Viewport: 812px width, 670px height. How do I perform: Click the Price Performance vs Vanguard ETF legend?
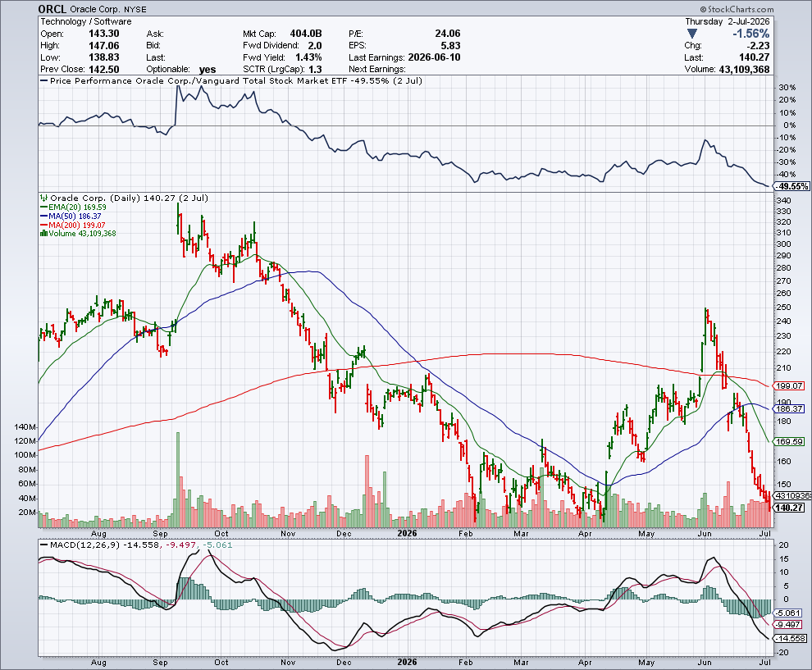231,80
